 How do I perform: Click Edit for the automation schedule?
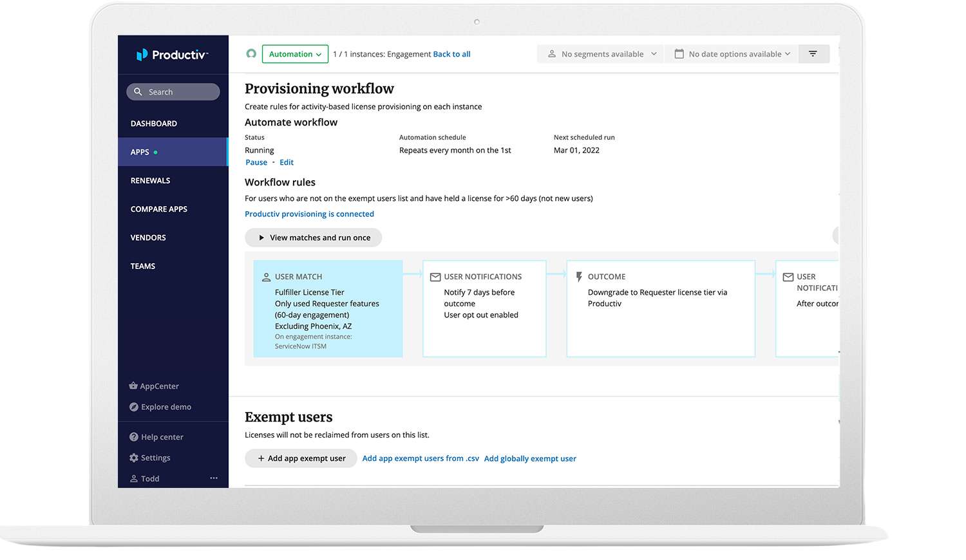[287, 162]
